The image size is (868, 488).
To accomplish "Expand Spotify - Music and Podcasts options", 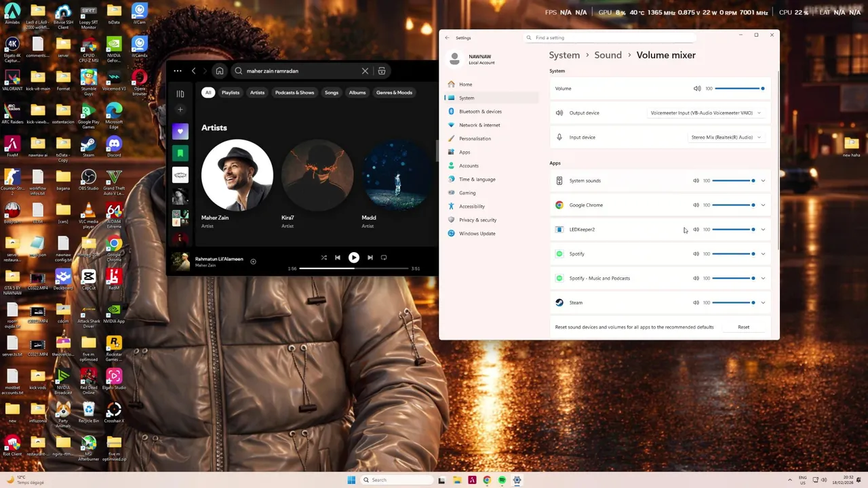I will click(763, 279).
